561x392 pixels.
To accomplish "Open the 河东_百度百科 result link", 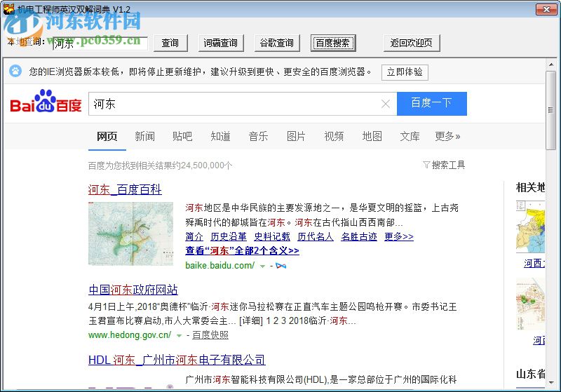I will coord(125,189).
